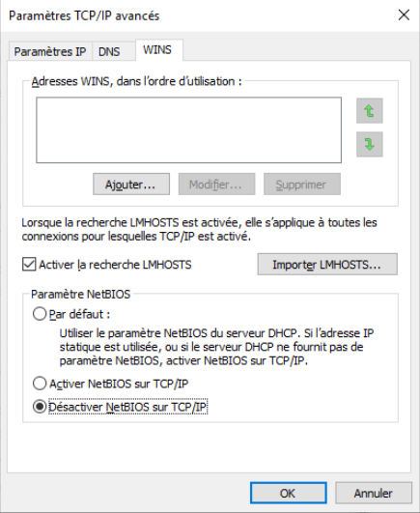Choose Activer NetBIOS sur TCP/IP
The width and height of the screenshot is (420, 513).
40,384
